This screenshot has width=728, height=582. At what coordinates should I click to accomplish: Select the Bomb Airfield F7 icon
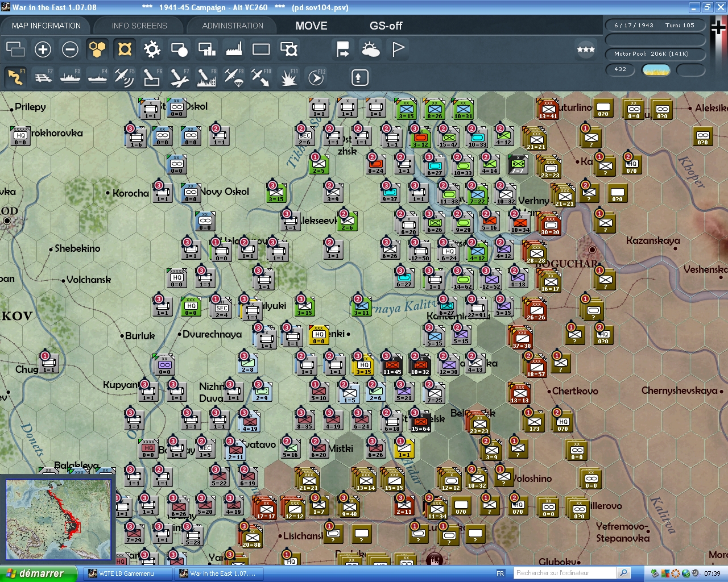click(x=179, y=77)
